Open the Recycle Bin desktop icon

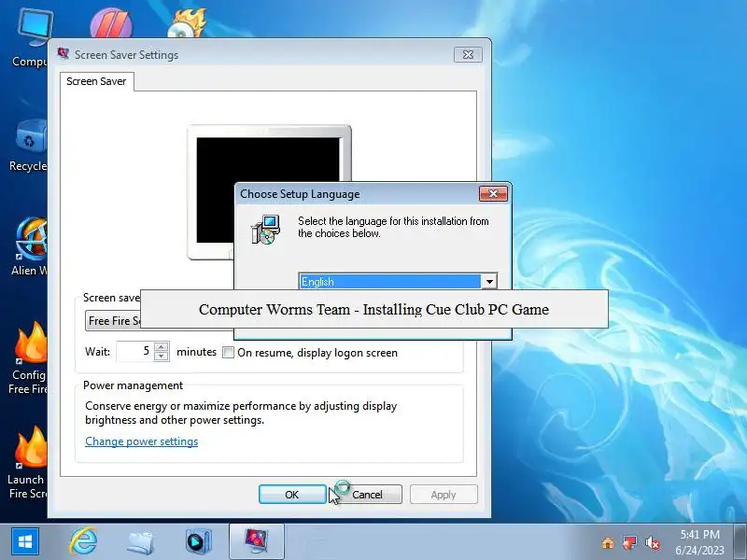(30, 146)
